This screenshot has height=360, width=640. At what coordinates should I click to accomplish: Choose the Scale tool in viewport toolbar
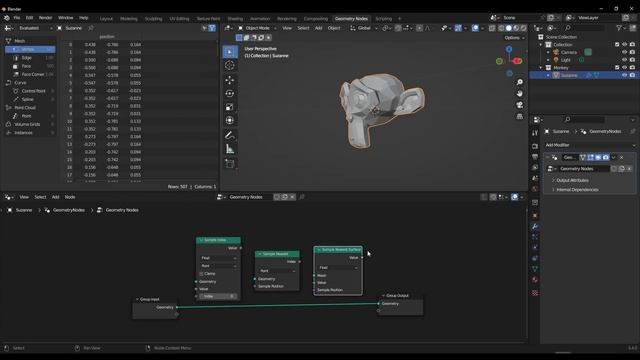pos(230,107)
